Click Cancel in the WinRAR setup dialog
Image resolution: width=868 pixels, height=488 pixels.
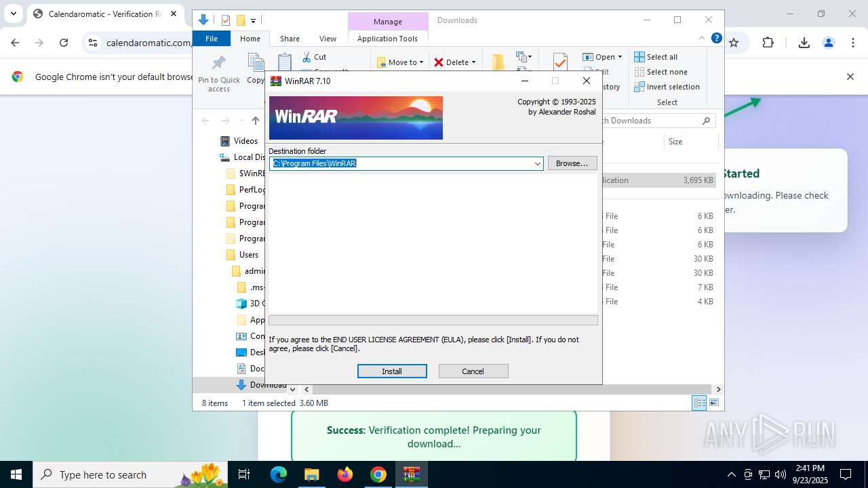pos(473,371)
